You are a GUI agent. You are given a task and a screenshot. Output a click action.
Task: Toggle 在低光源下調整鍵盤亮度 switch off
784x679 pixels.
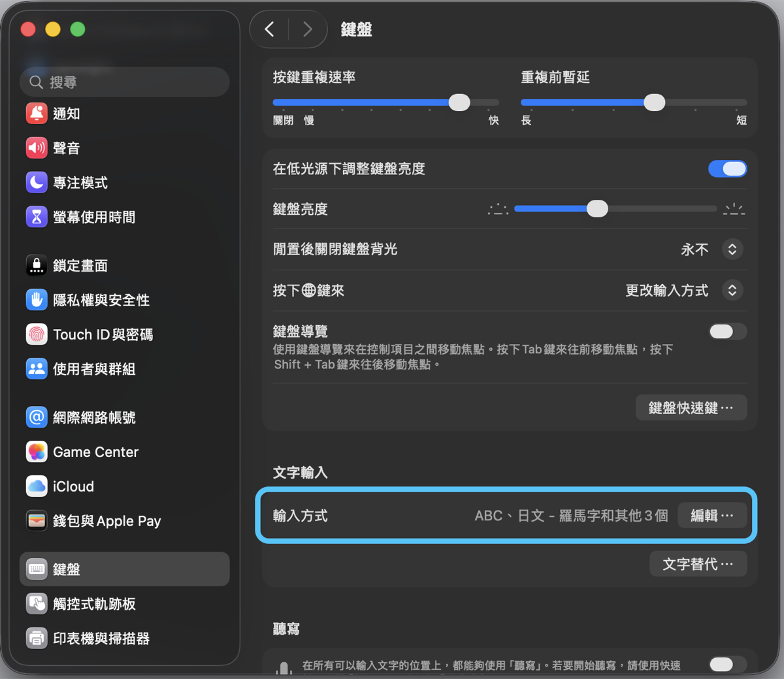[727, 169]
